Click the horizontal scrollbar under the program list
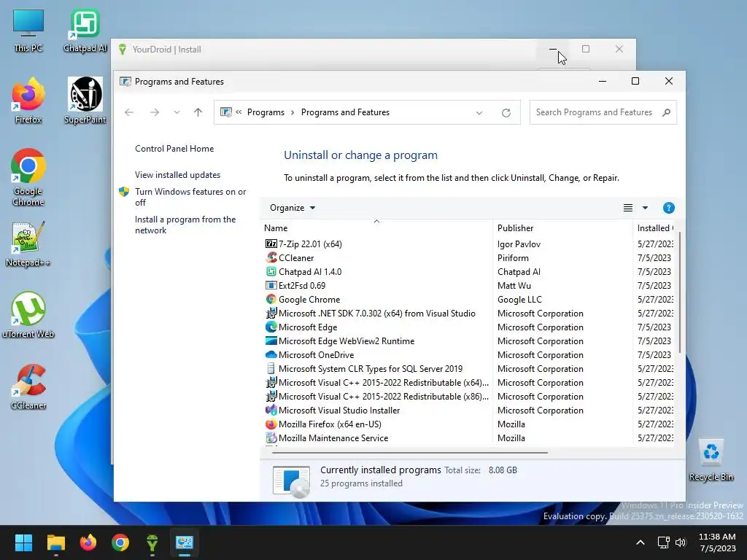Screen dimensions: 747x560 pyautogui.click(x=410, y=452)
